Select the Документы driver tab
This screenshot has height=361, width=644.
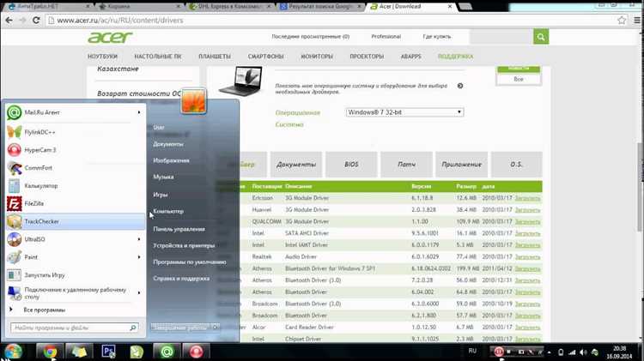296,164
